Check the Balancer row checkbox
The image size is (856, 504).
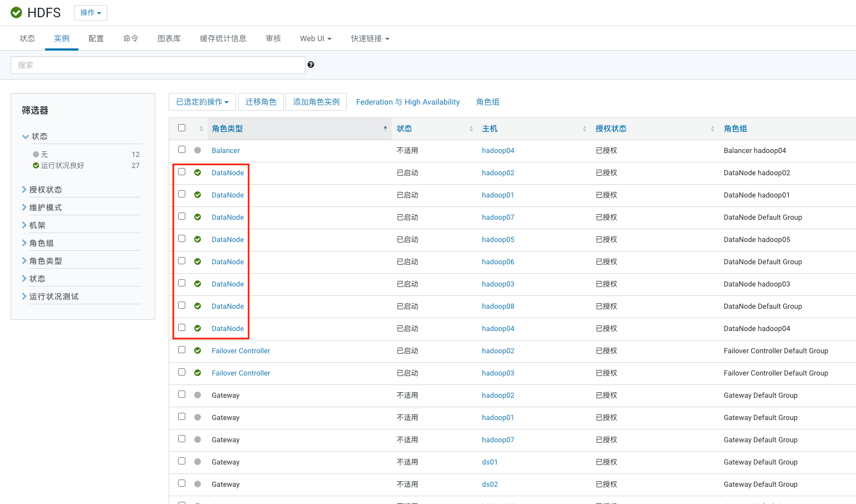(x=181, y=149)
